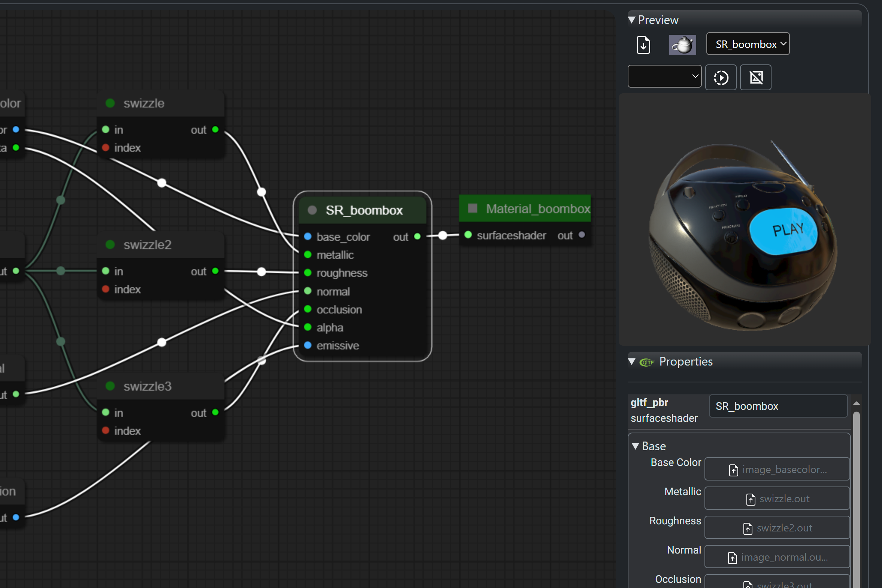Image resolution: width=882 pixels, height=588 pixels.
Task: Collapse the Preview panel header
Action: pos(631,20)
